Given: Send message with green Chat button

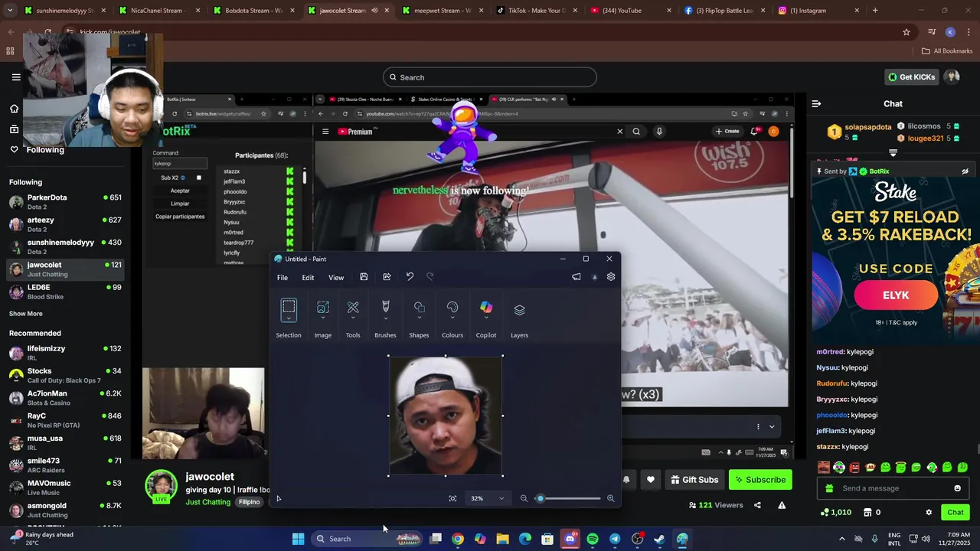Looking at the screenshot, I should [955, 512].
